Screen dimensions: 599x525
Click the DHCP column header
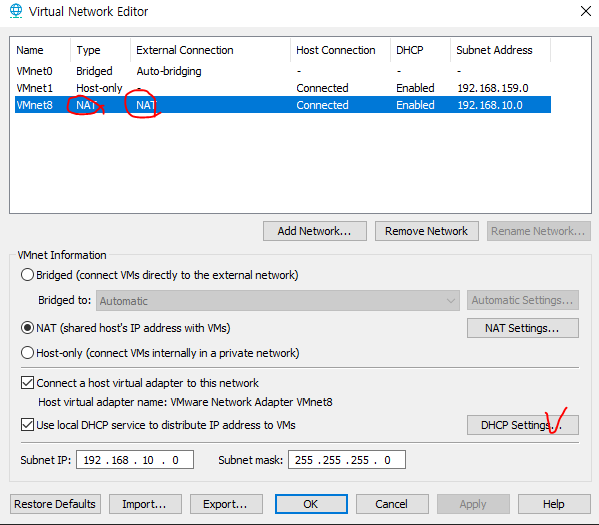420,50
